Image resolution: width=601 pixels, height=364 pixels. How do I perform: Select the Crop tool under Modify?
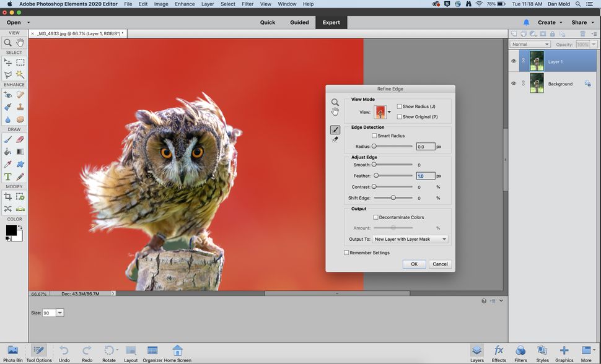tap(7, 196)
